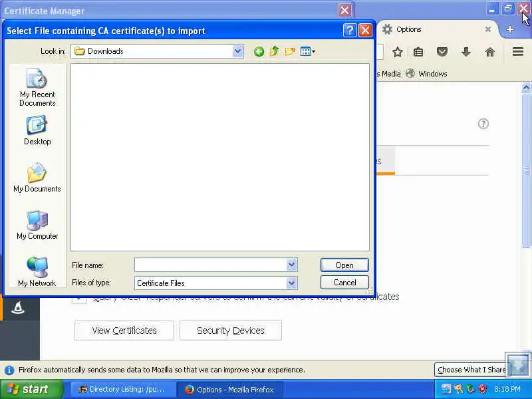
Task: Minimize the Firefox window
Action: tap(491, 9)
